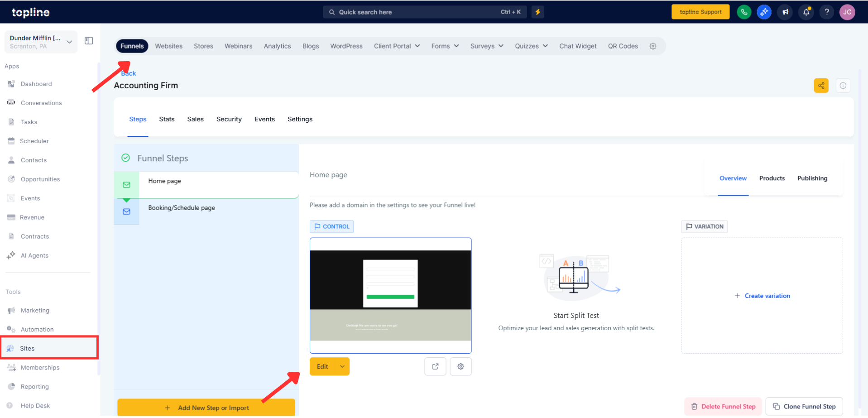The image size is (868, 418).
Task: Open the green phone dialer icon
Action: [744, 12]
